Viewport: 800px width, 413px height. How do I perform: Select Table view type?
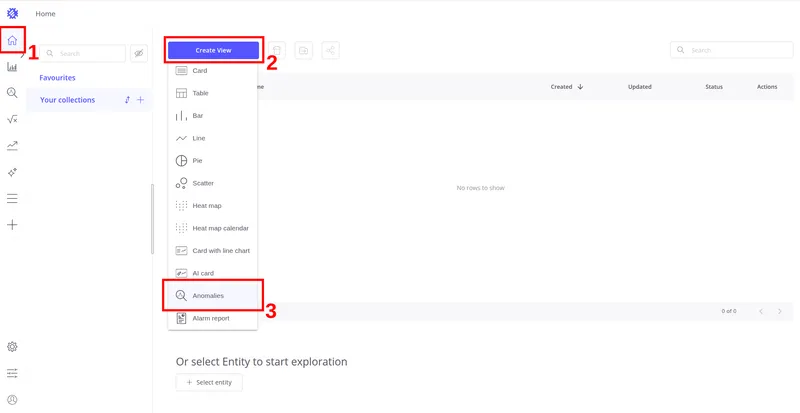point(212,93)
